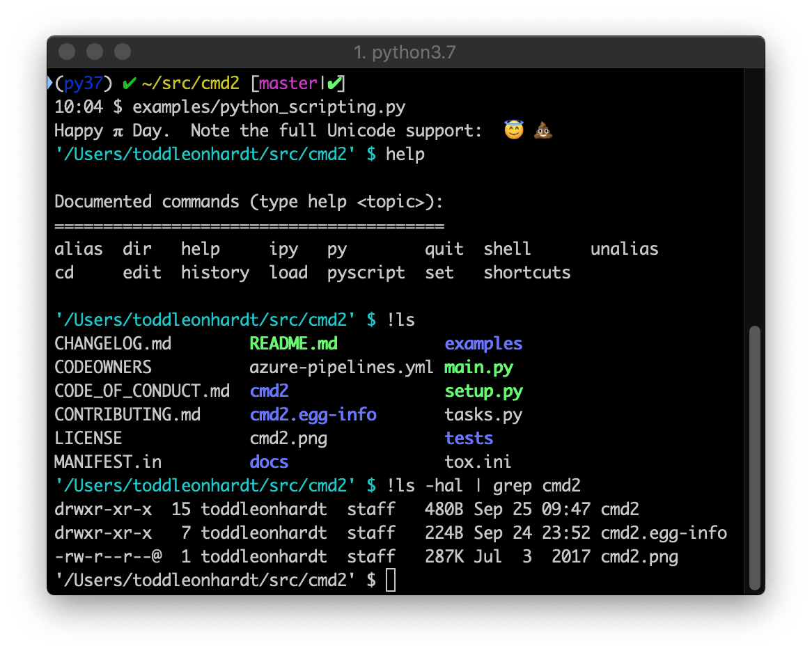The height and width of the screenshot is (653, 812).
Task: Click the blue prompt arrow indicator
Action: pyautogui.click(x=49, y=81)
